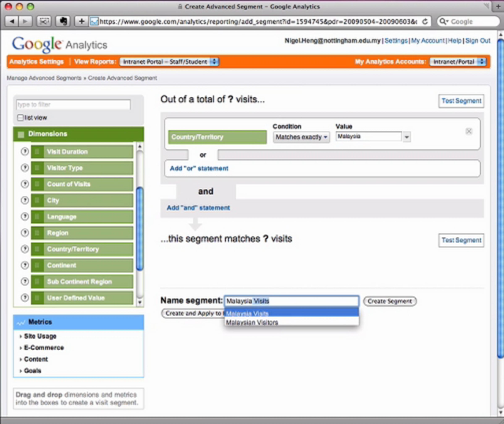The image size is (504, 424).
Task: Click the Test Segment button beside segment matches
Action: pos(461,240)
